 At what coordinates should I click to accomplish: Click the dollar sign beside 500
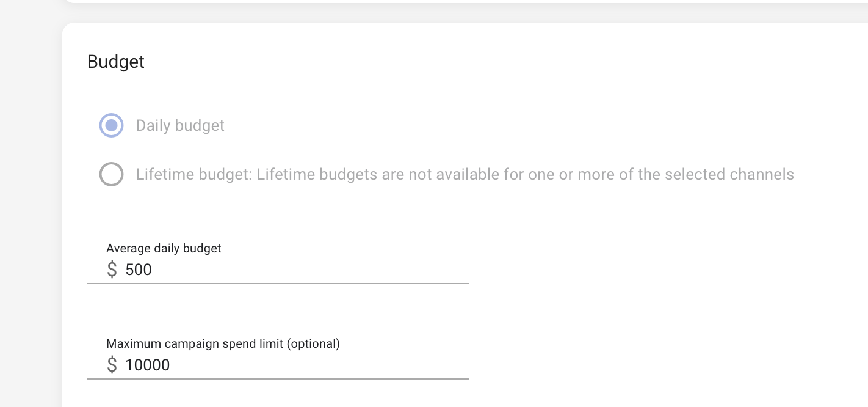tap(112, 269)
